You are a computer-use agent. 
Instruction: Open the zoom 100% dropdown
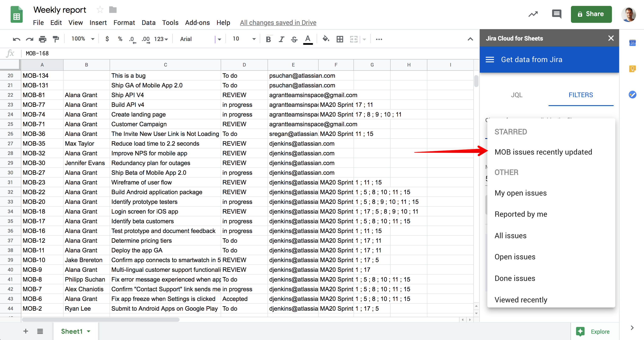[83, 39]
